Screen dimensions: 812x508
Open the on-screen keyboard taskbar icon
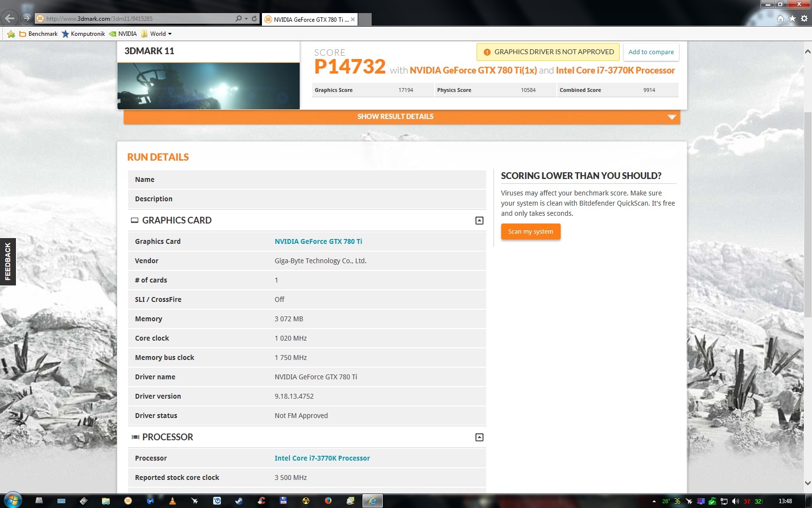[x=61, y=501]
